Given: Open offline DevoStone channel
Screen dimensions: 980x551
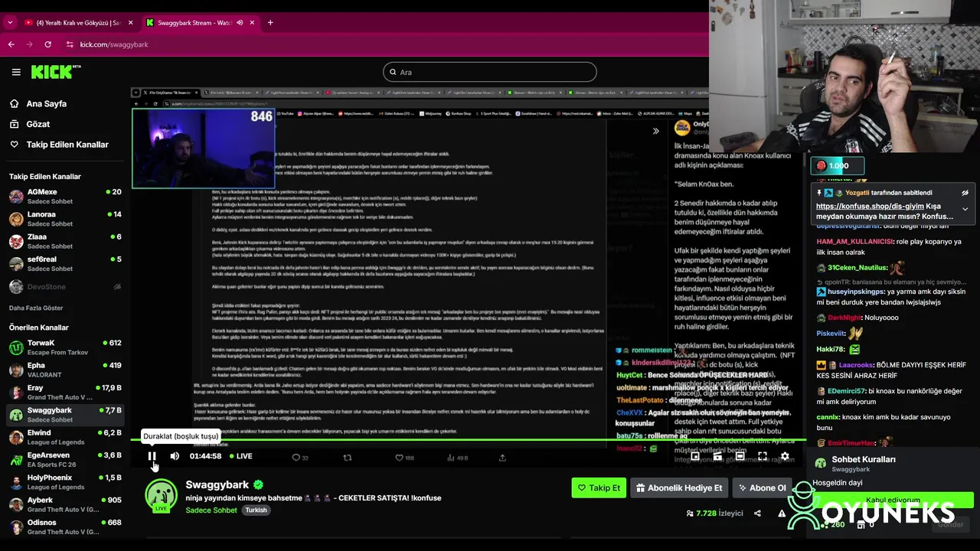Looking at the screenshot, I should pyautogui.click(x=64, y=287).
